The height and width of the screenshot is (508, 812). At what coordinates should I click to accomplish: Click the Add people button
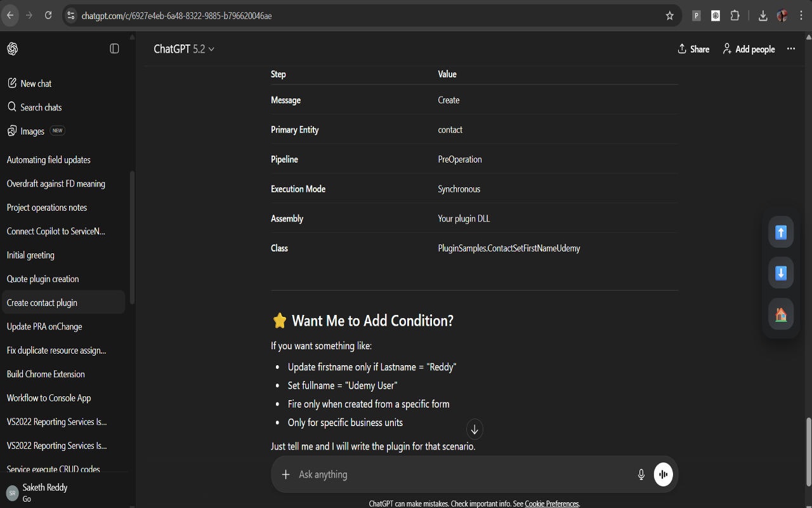[749, 48]
